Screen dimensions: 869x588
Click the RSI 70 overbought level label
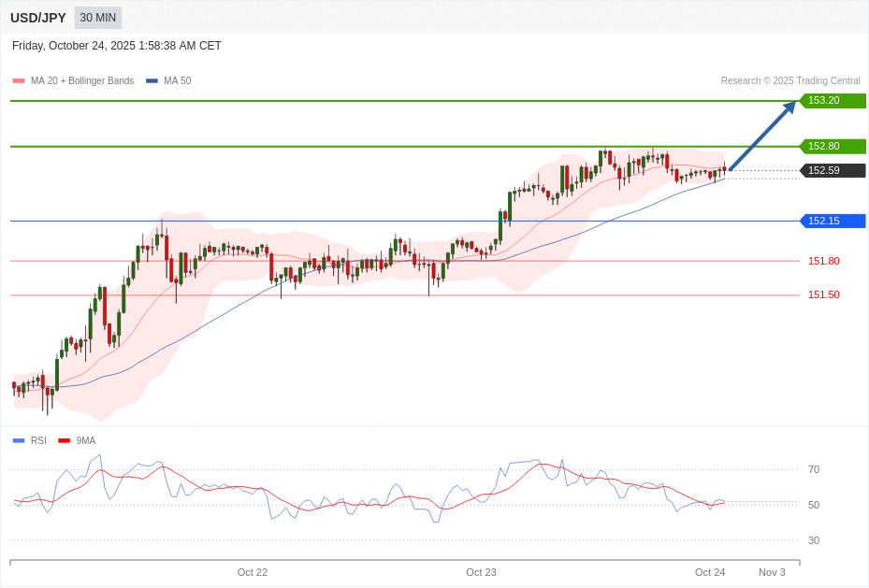click(813, 469)
